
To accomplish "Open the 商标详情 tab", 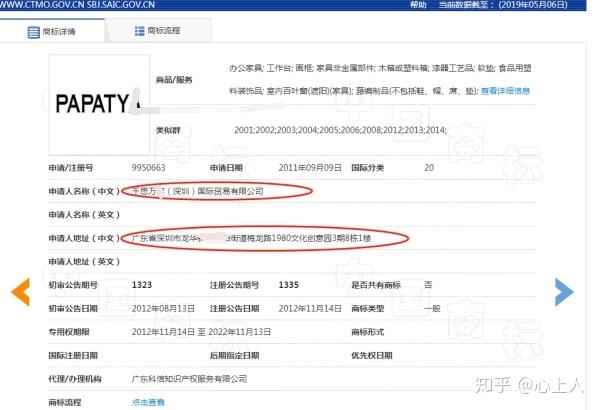I will pyautogui.click(x=52, y=31).
